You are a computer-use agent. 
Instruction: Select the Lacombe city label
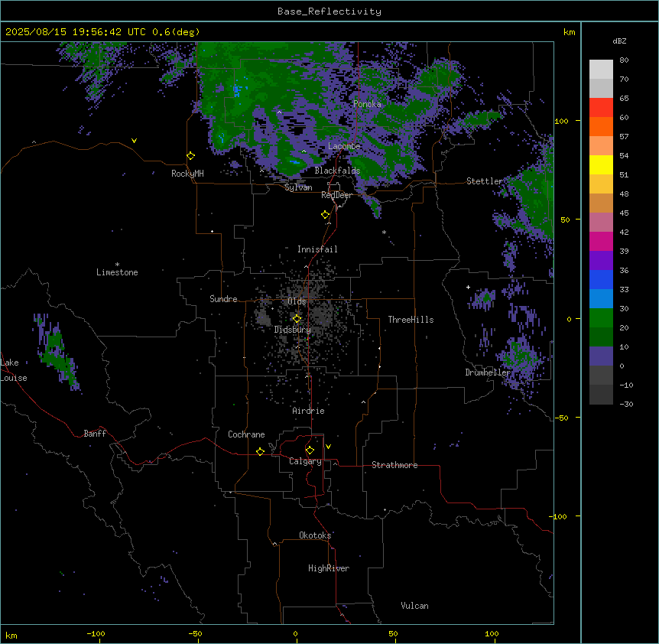coord(344,146)
